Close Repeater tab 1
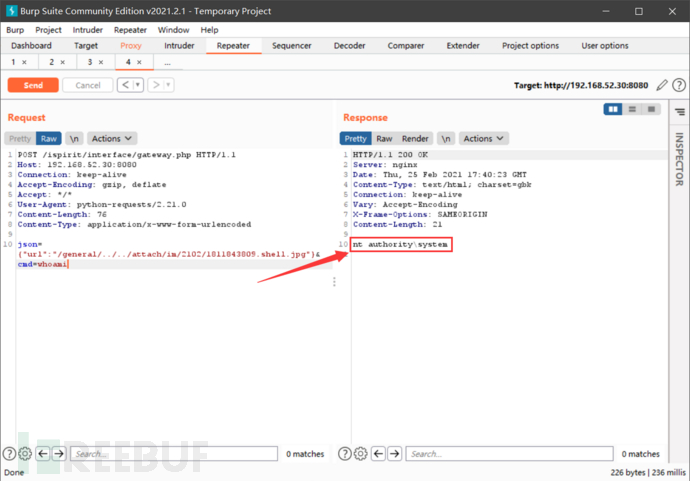 pos(24,62)
